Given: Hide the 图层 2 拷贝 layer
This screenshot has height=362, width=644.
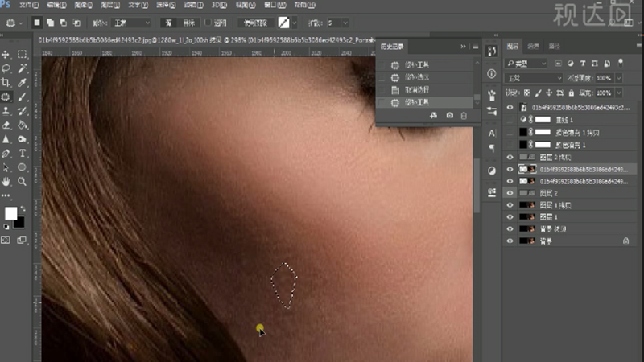Looking at the screenshot, I should pos(510,157).
